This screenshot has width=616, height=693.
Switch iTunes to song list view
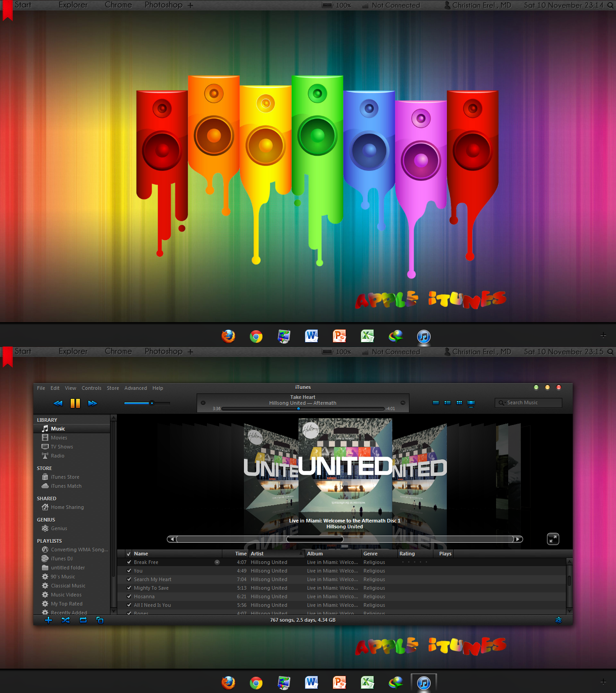tap(436, 402)
